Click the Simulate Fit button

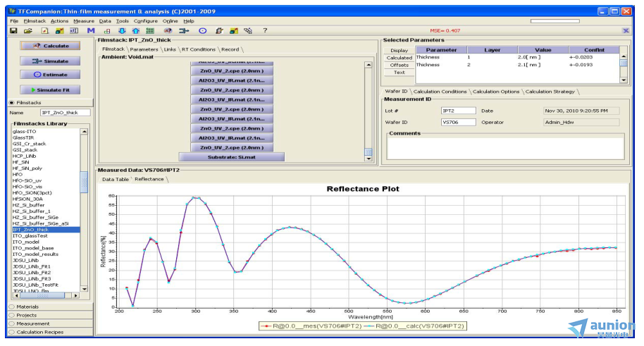[x=50, y=90]
